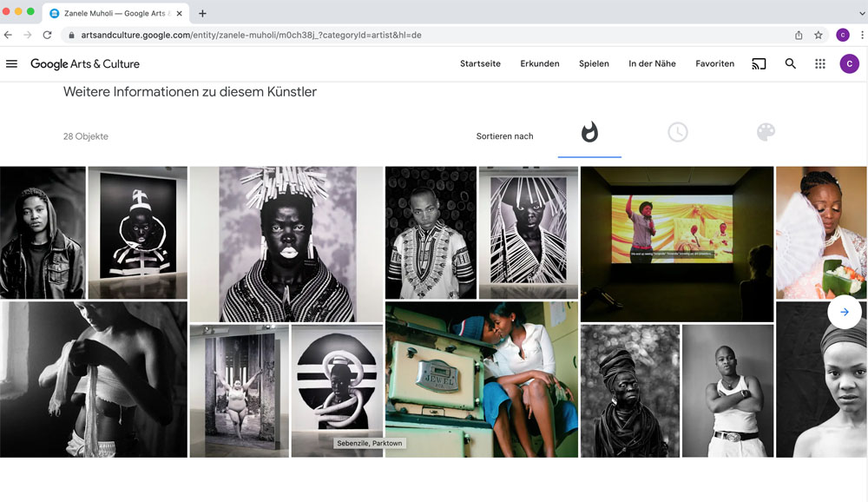
Task: Open the vintage Jewel stove couple photo
Action: coord(482,379)
